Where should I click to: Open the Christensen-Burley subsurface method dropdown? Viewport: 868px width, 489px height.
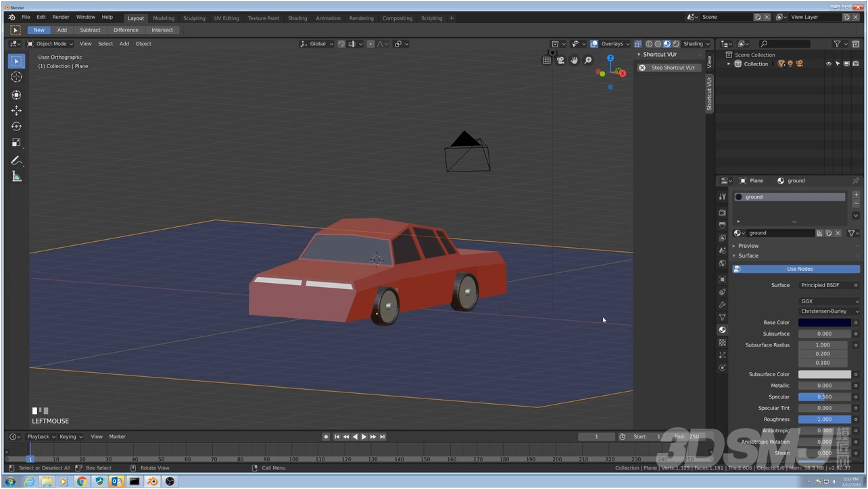pos(829,311)
